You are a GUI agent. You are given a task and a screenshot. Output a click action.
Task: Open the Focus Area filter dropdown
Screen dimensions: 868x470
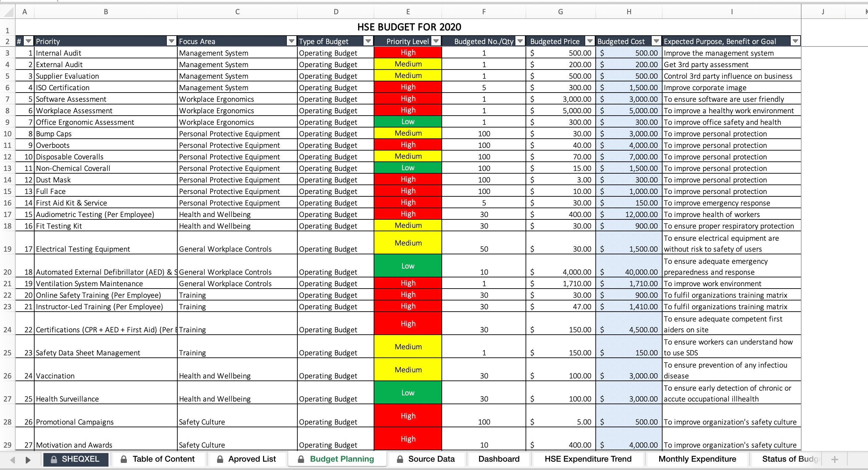(291, 41)
